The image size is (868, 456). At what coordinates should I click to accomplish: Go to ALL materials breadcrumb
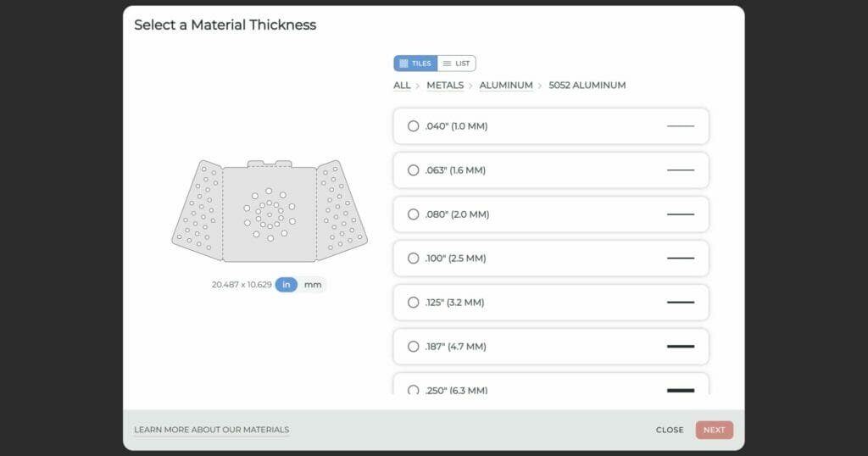click(402, 86)
